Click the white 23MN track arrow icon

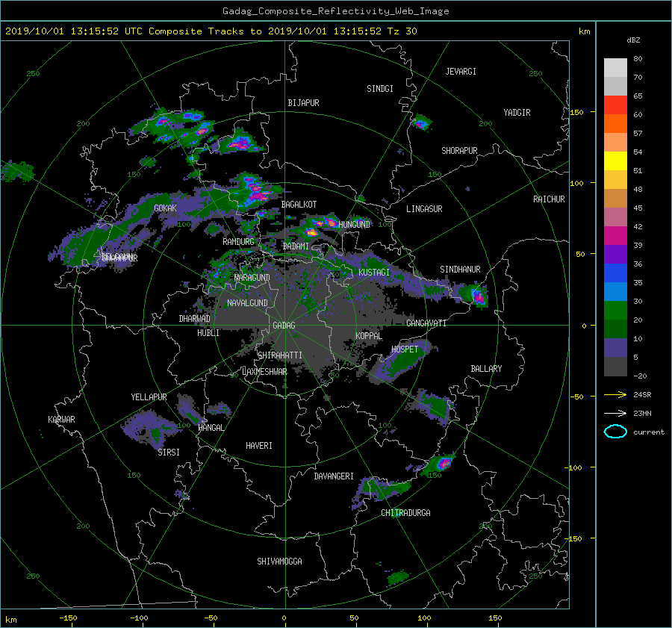click(615, 413)
